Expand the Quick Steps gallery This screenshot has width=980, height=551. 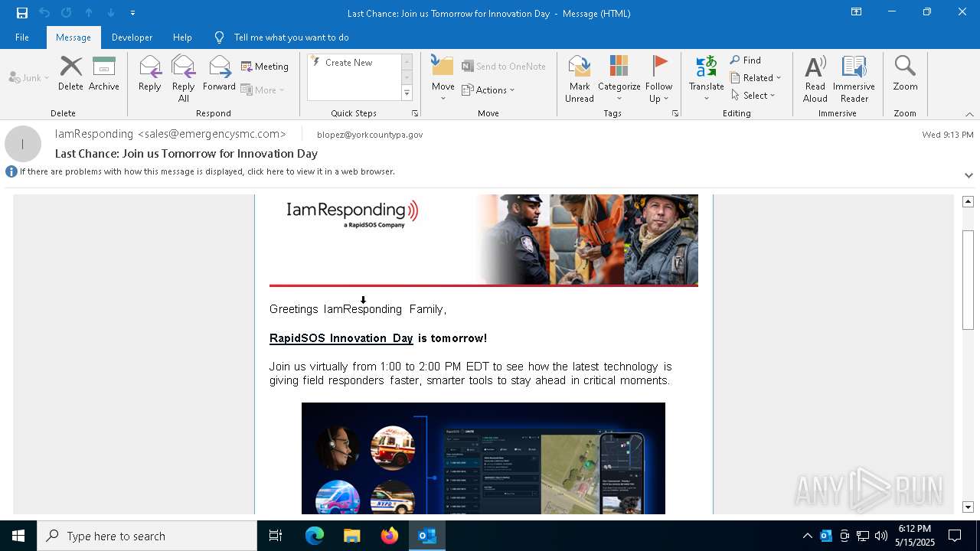pos(407,93)
